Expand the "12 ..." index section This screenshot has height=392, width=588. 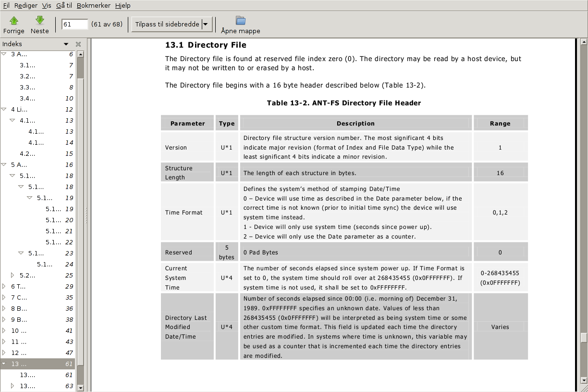coord(4,353)
